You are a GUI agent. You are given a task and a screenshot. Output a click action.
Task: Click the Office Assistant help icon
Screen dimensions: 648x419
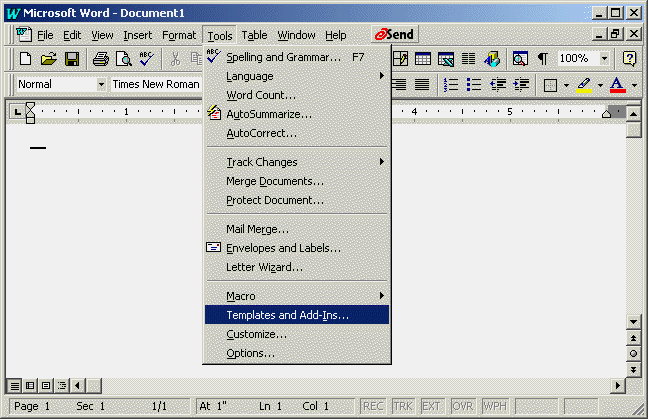tap(630, 59)
